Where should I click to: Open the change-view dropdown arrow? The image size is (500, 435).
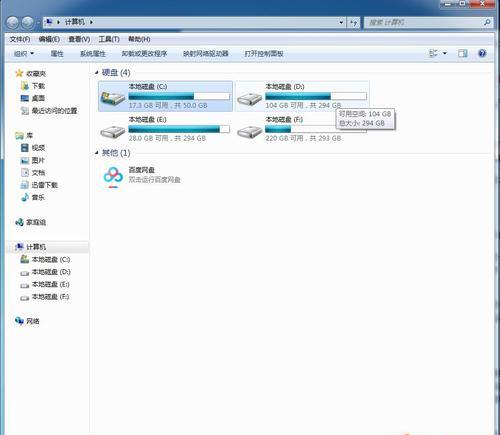[445, 53]
